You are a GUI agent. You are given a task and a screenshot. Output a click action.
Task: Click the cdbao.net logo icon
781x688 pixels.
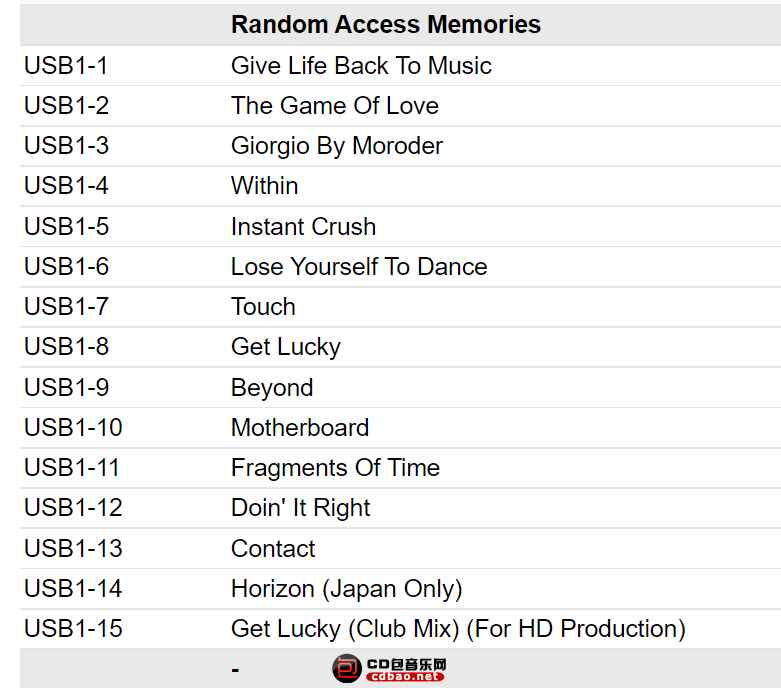389,669
